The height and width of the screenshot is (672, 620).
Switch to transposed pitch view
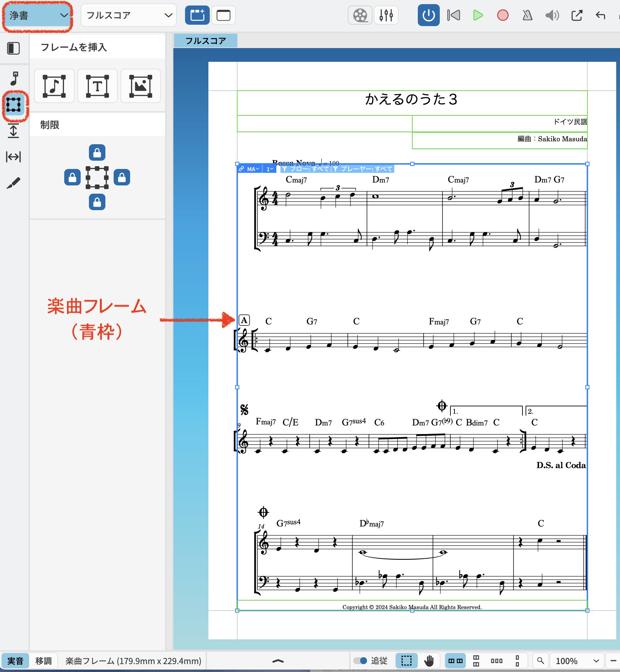[43, 661]
